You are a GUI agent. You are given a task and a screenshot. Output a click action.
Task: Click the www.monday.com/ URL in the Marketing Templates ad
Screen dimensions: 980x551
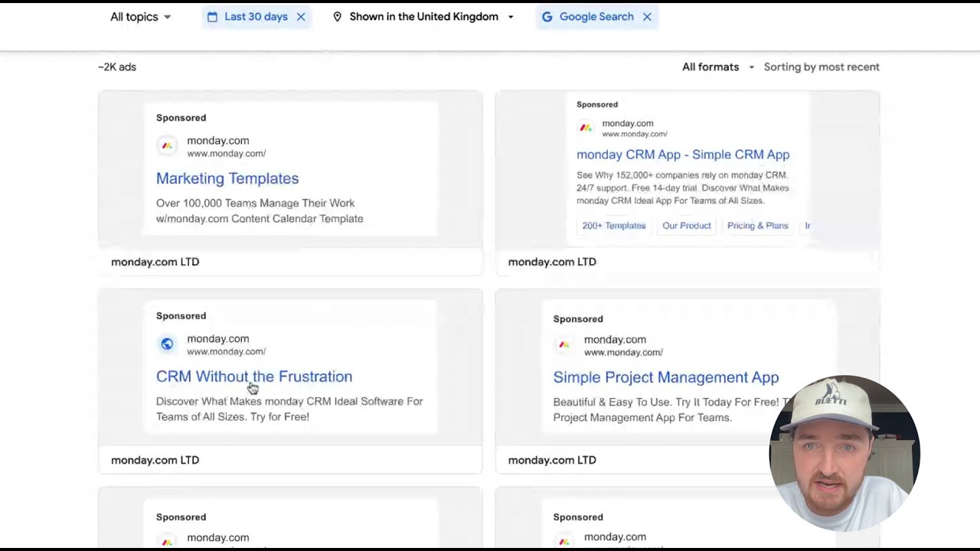pos(227,154)
